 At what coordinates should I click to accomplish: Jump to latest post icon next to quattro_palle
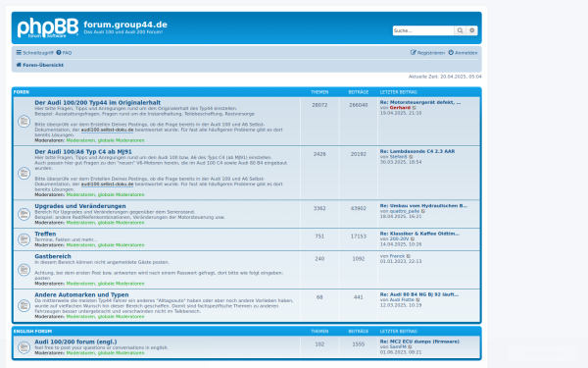(423, 211)
